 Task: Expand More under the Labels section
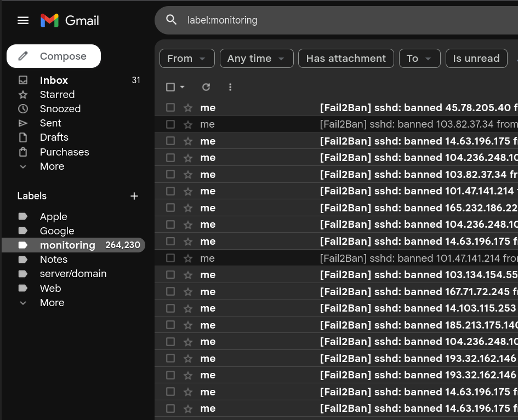coord(52,303)
